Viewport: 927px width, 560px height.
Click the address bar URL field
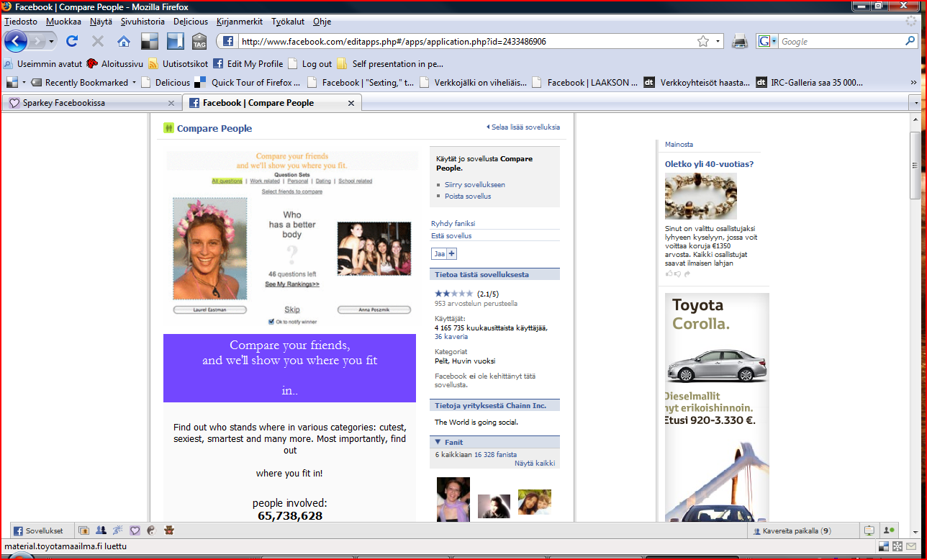click(466, 42)
